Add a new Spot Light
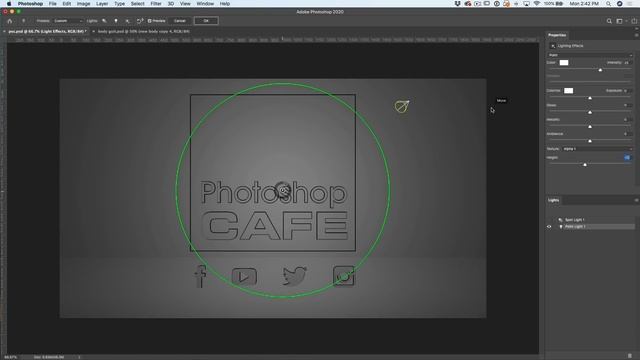The width and height of the screenshot is (640, 360). 104,21
